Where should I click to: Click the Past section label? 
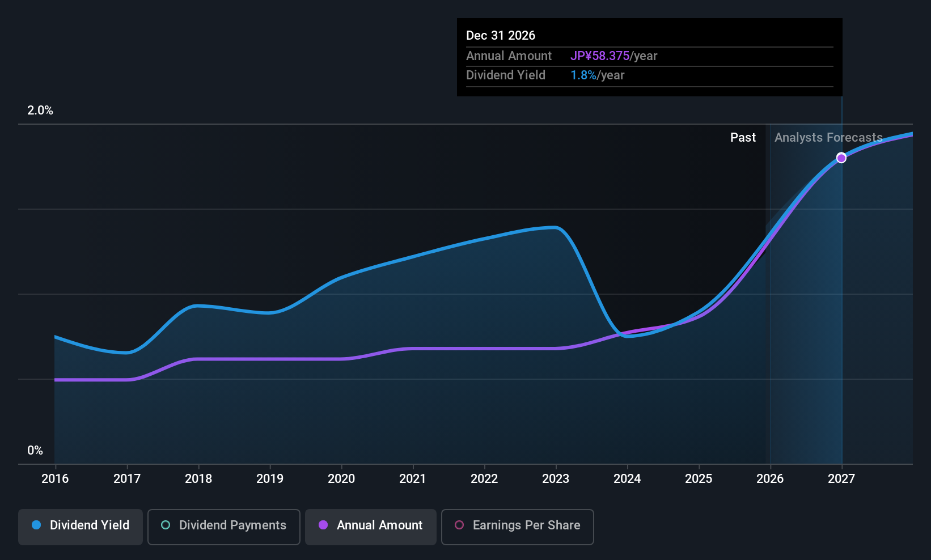coord(743,138)
